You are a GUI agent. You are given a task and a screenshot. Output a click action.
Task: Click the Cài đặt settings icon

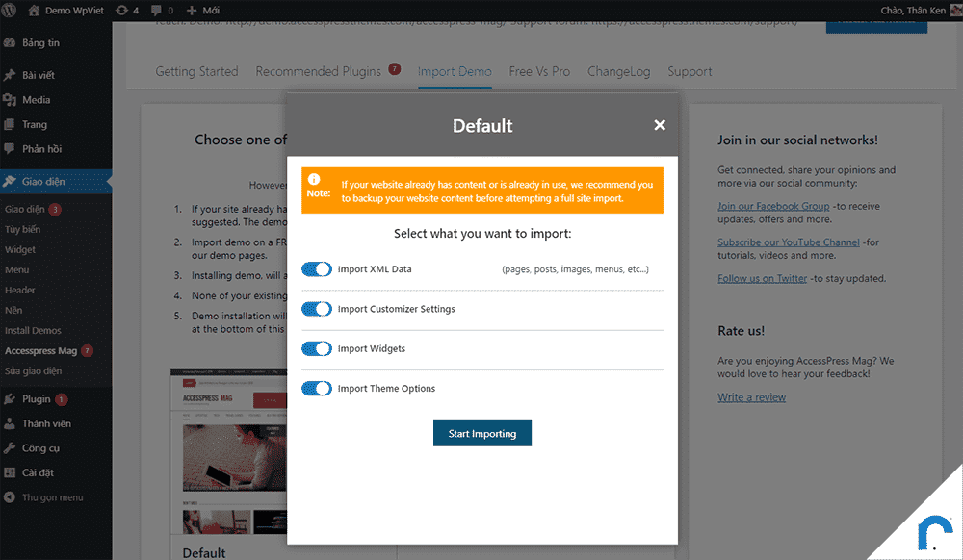pyautogui.click(x=10, y=472)
